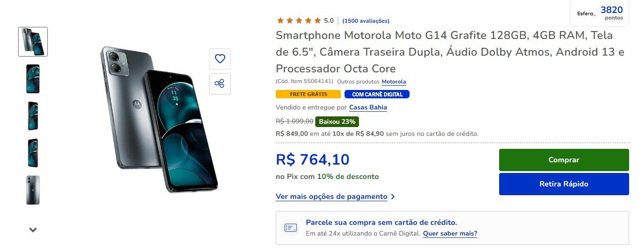This screenshot has width=644, height=249.
Task: Click the main Moto G14 product image
Action: coord(159,120)
